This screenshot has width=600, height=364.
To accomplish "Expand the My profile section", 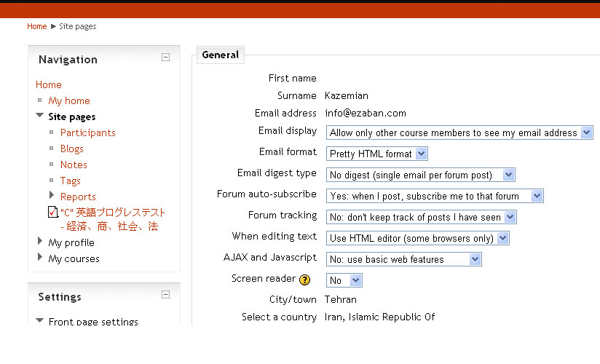I will (40, 242).
